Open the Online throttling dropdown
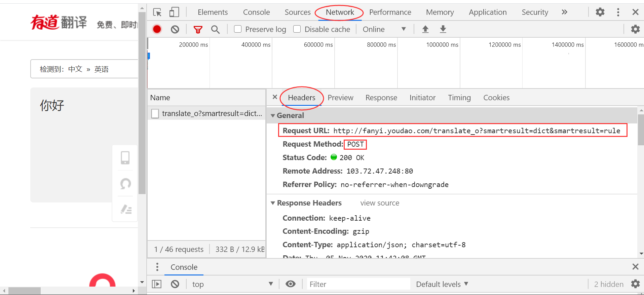The height and width of the screenshot is (295, 644). (x=384, y=29)
